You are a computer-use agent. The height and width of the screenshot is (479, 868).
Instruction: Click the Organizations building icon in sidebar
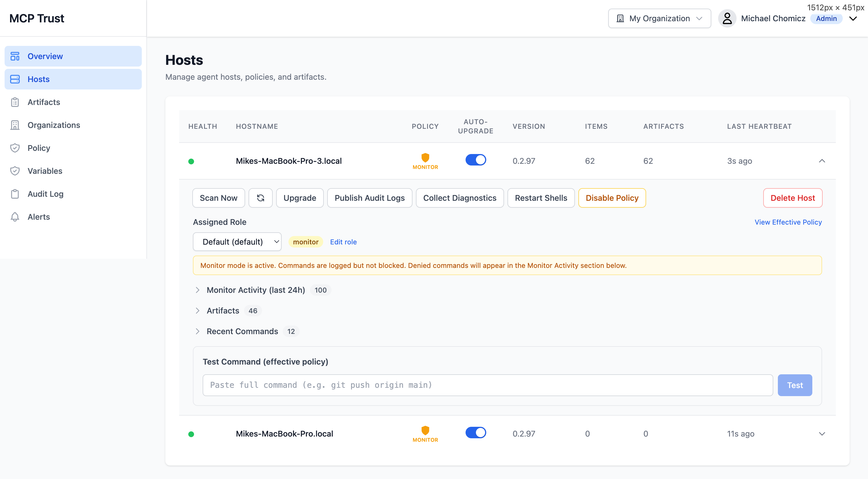tap(15, 125)
